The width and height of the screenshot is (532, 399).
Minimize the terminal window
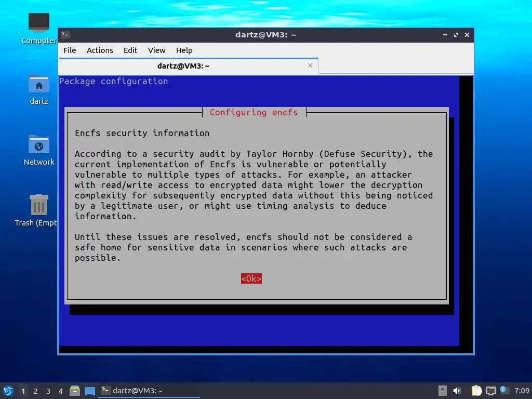pyautogui.click(x=445, y=35)
